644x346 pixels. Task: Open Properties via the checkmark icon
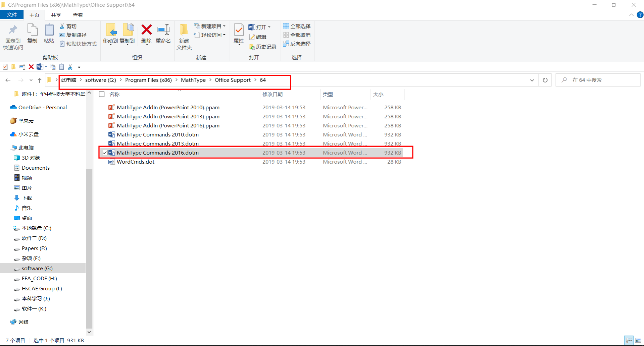[239, 30]
